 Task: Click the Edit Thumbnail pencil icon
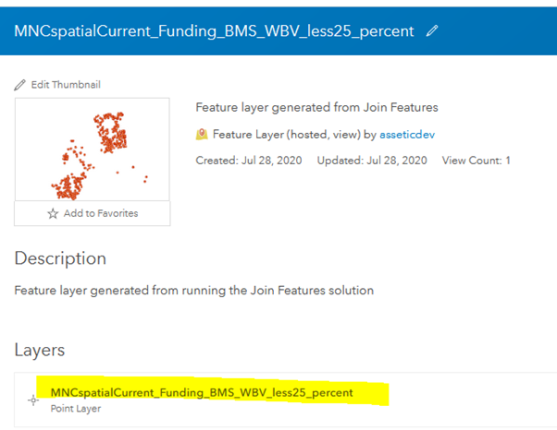click(20, 85)
